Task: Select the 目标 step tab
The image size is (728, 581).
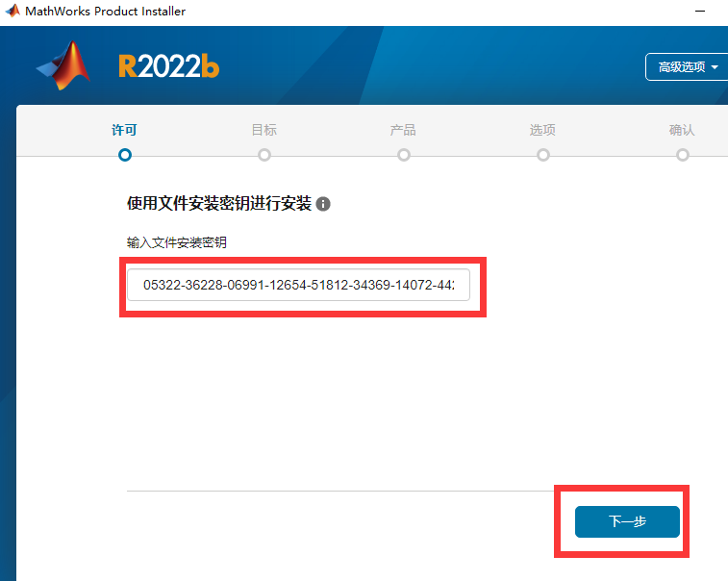Action: pos(264,130)
